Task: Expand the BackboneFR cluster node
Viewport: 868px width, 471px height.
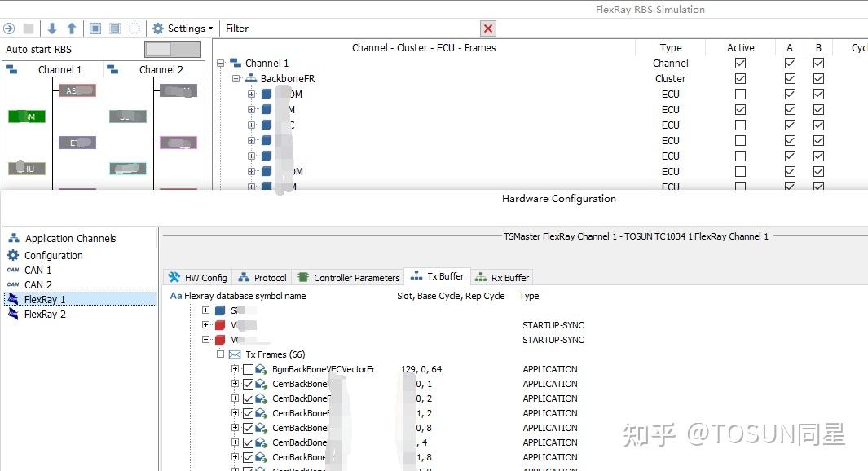Action: (x=236, y=78)
